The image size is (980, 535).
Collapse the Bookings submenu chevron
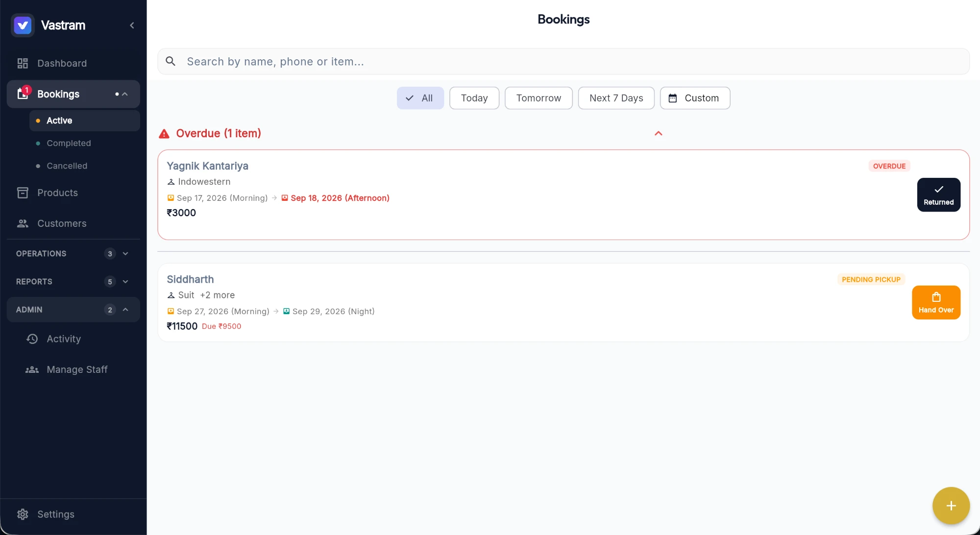125,94
